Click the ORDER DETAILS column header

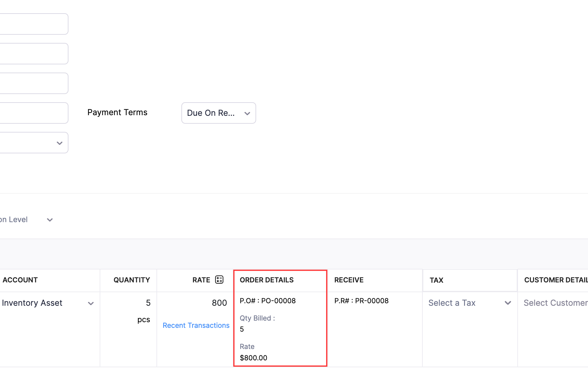click(x=267, y=280)
